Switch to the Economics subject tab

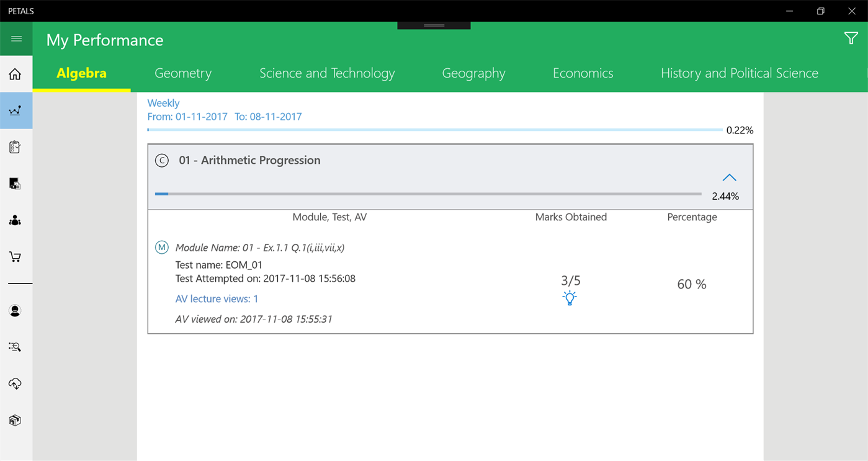(582, 73)
